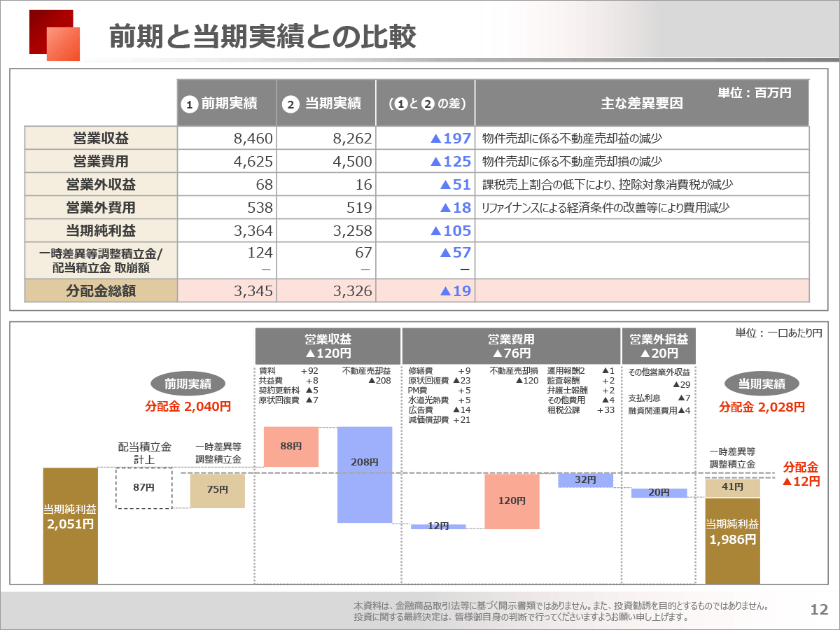Click the リファイナンスによる経済条件の改善 explanation text

(605, 208)
